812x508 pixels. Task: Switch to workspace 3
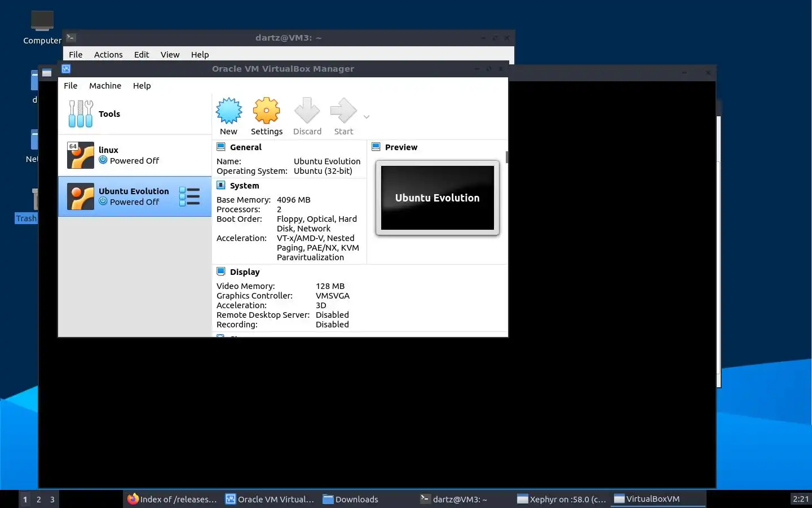coord(52,500)
